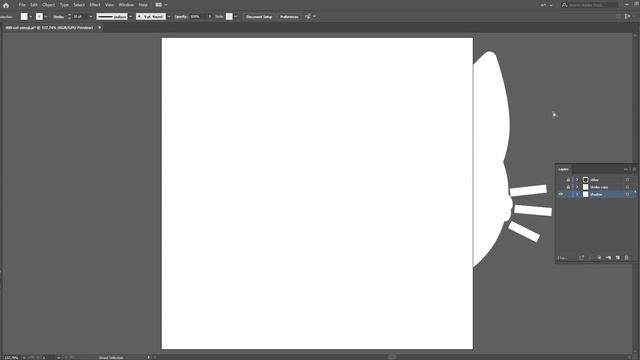Click the 5 pt. Round brush definition box
This screenshot has width=640, height=360.
(151, 17)
